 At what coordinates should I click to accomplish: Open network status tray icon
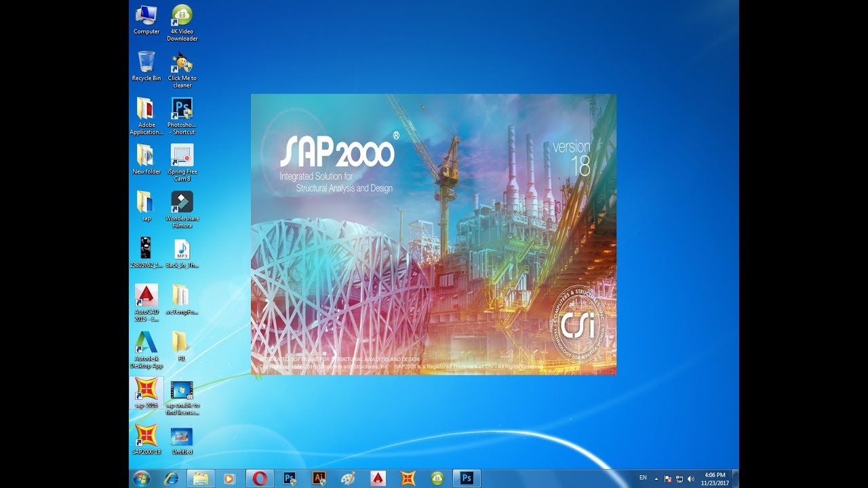click(679, 479)
